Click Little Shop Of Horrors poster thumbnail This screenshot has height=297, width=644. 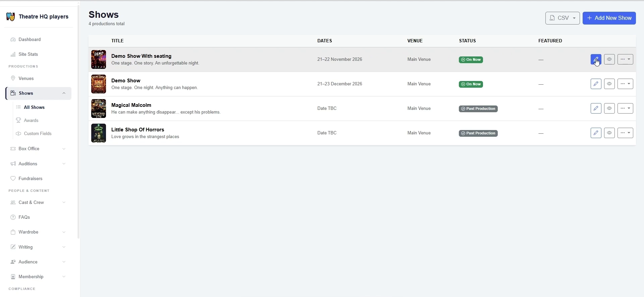(99, 133)
